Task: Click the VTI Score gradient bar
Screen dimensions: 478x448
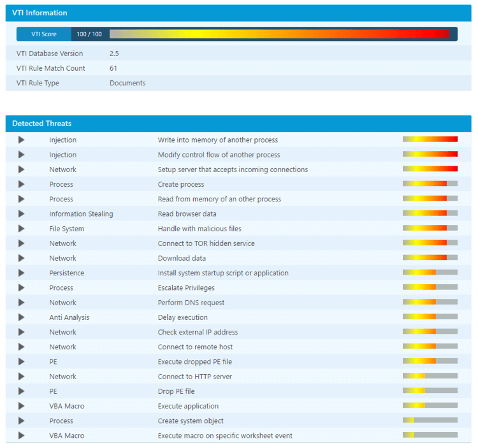Action: 279,34
